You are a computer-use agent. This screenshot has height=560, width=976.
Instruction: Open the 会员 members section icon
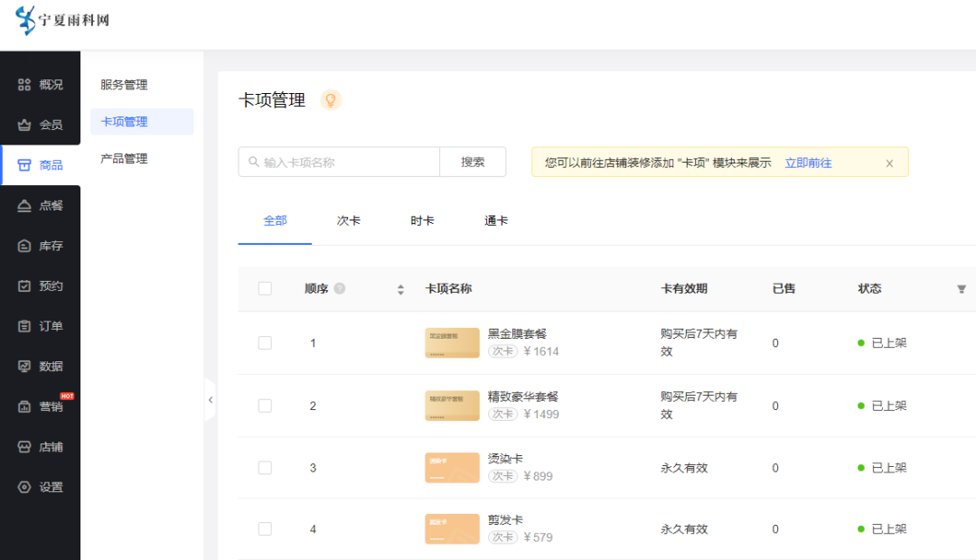tap(24, 125)
